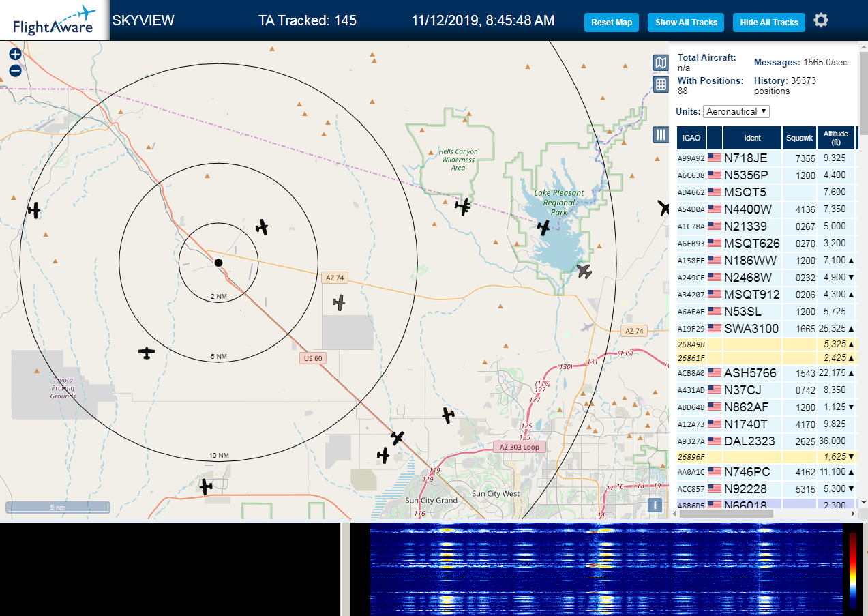
Task: Click the 5 nm map scale bar
Action: click(58, 507)
